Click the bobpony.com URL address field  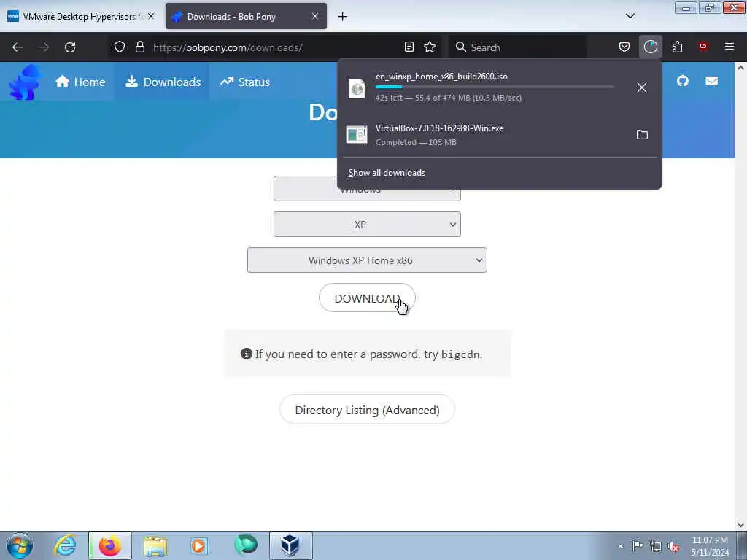coord(276,47)
